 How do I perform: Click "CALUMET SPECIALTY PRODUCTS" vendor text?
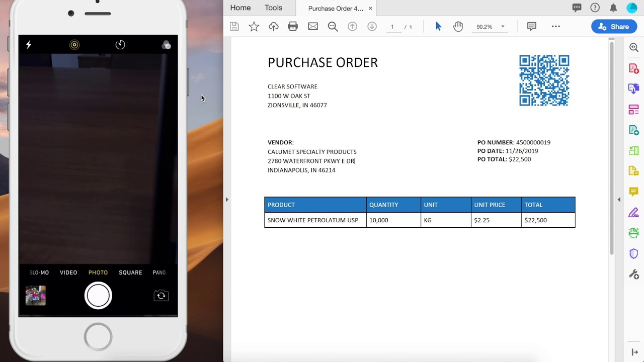(x=312, y=152)
